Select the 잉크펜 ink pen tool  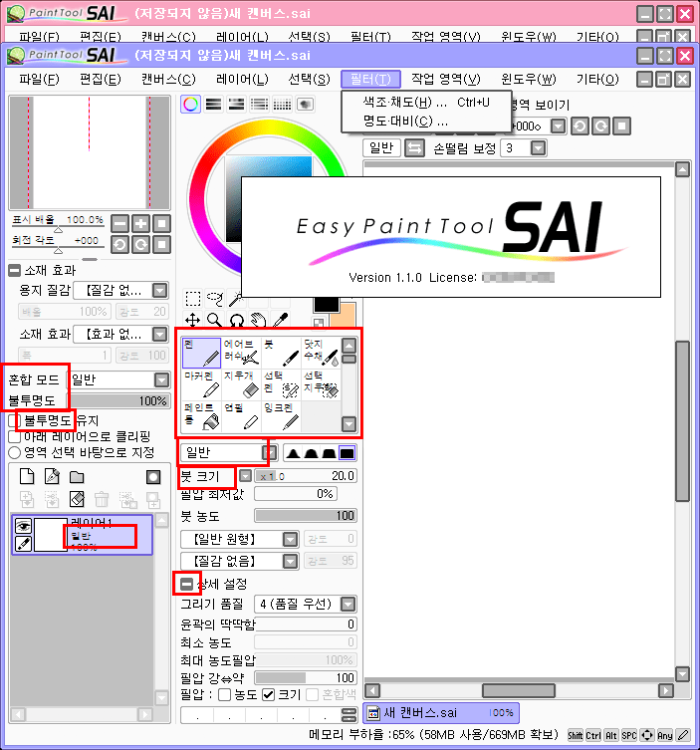pyautogui.click(x=281, y=416)
